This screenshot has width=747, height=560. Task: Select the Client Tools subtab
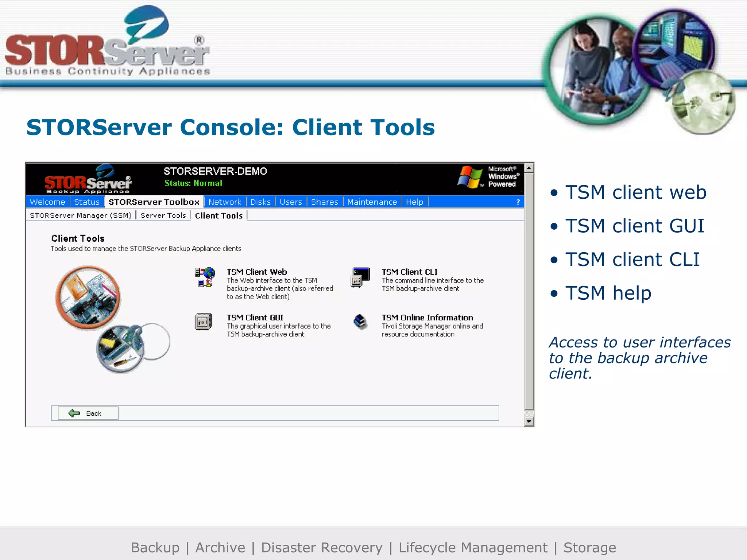click(x=218, y=215)
